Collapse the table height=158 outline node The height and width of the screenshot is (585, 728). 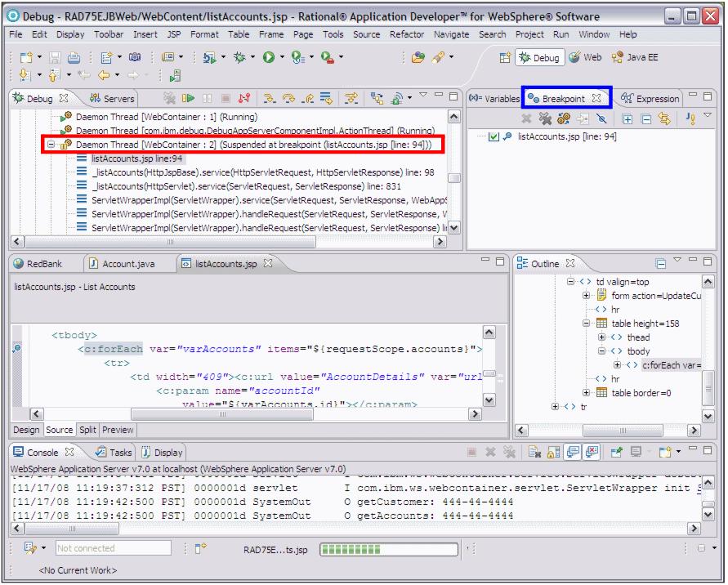click(586, 324)
